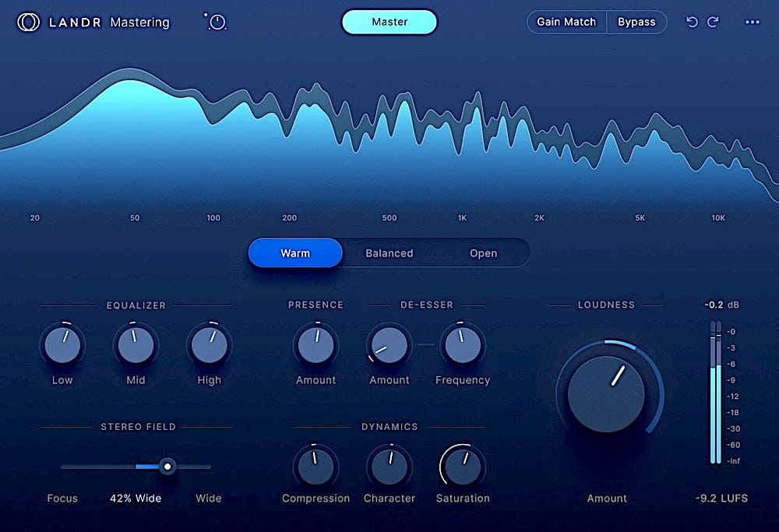Viewport: 779px width, 532px height.
Task: Click the Saturation dynamics knob
Action: [x=462, y=465]
